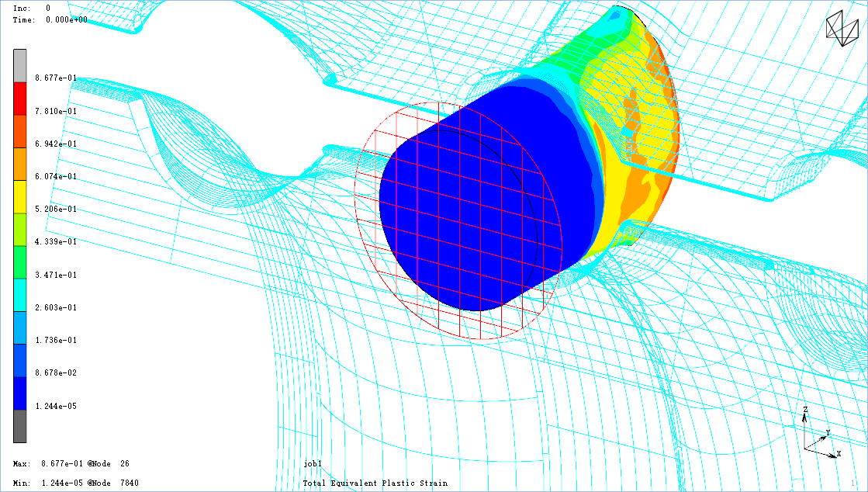868x492 pixels.
Task: Click the "Time: 0.000e+00" readout
Action: [x=50, y=20]
